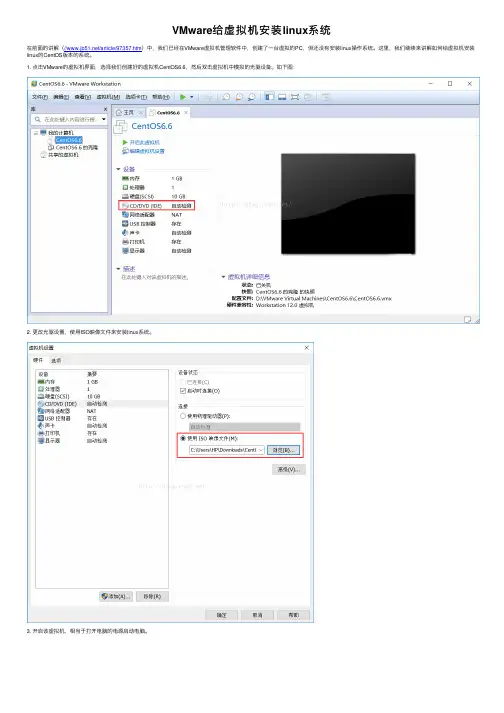Image resolution: width=504 pixels, height=713 pixels.
Task: Collapse the 设备 section triangle
Action: [118, 169]
